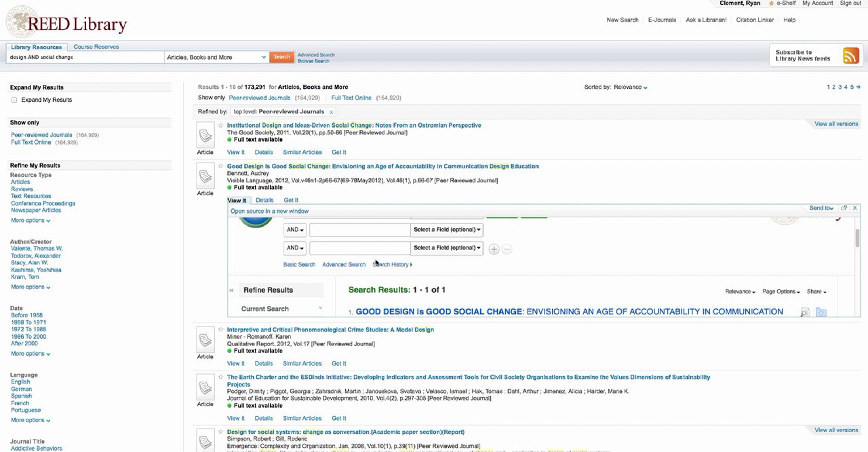Expand the Current Search section
868x452 pixels.
click(x=281, y=309)
